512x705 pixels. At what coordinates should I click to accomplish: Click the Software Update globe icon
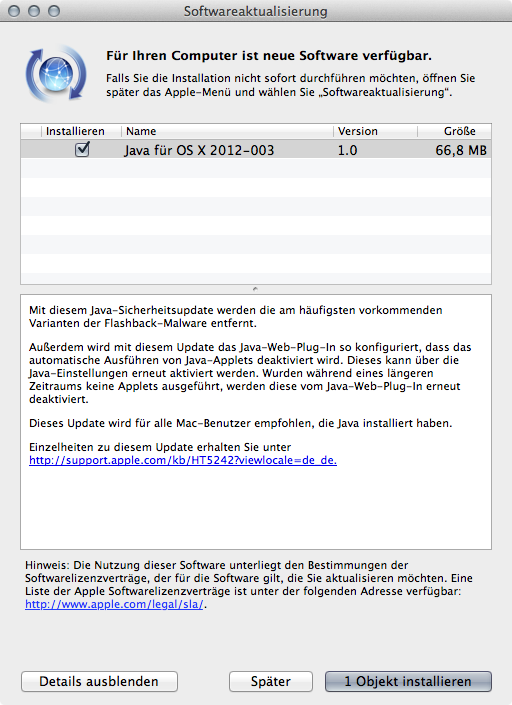point(56,73)
